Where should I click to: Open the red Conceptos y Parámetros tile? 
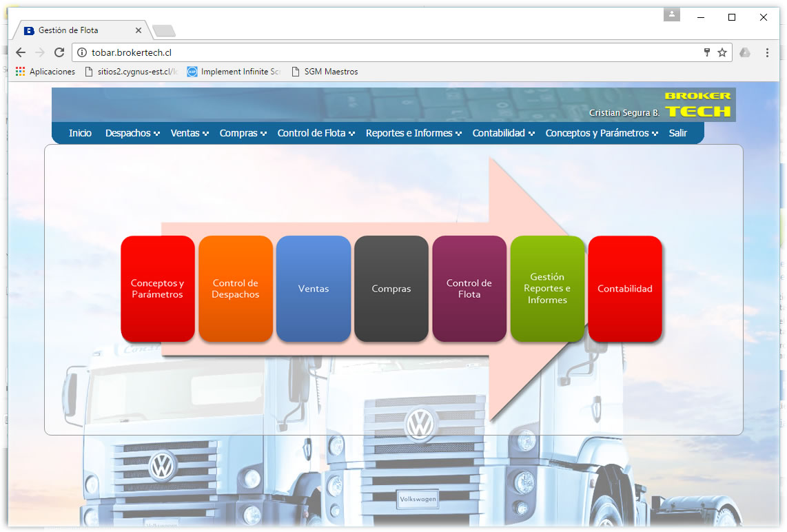pos(157,289)
